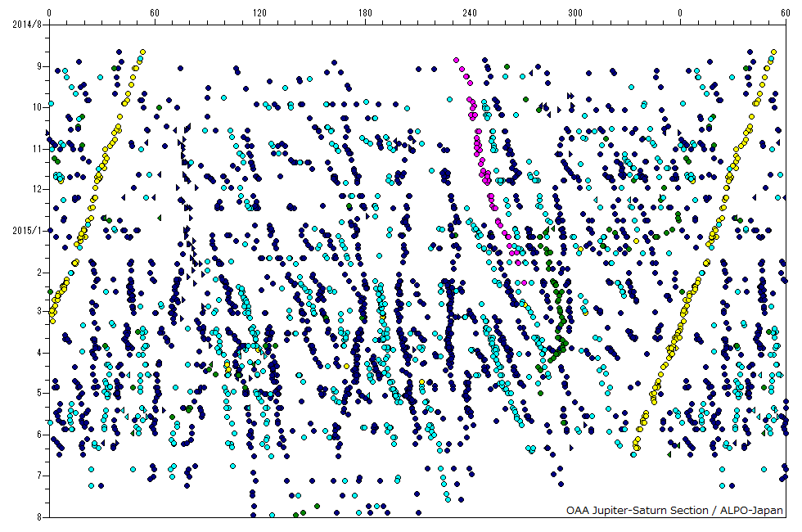Click month label 10 on the left axis
This screenshot has height=532, width=802.
pos(38,107)
